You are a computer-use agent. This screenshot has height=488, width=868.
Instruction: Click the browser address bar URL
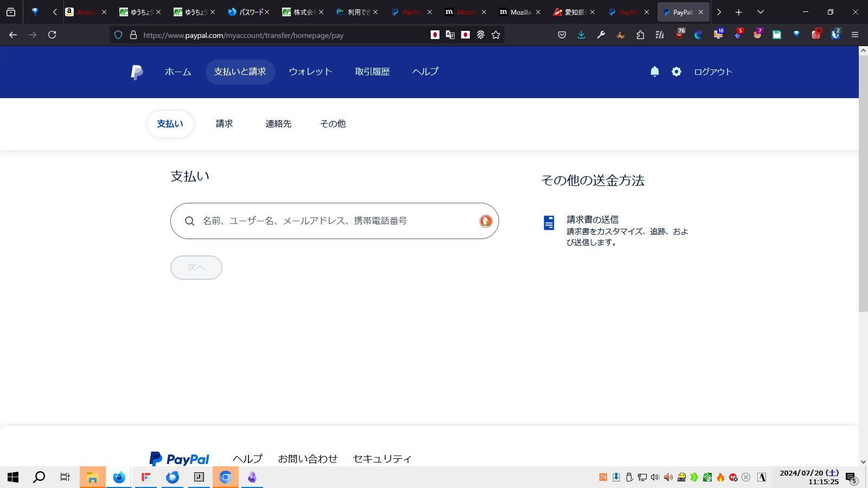click(243, 35)
